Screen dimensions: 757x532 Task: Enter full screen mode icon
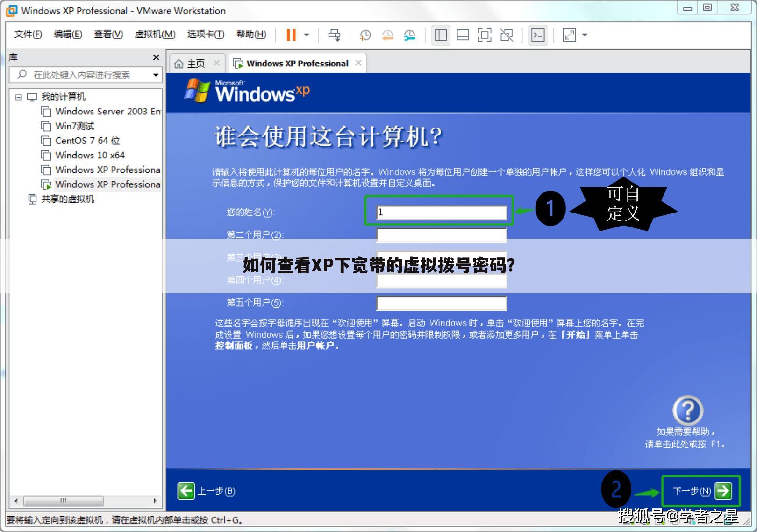pos(485,35)
